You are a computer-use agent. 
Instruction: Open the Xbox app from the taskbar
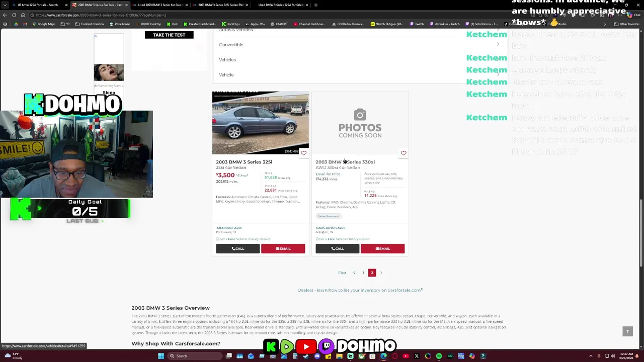click(x=362, y=356)
